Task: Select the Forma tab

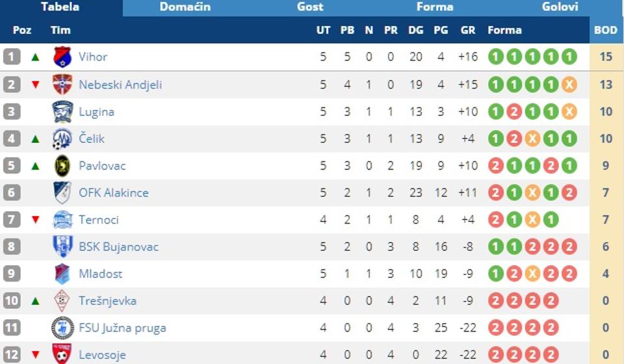Action: point(435,7)
